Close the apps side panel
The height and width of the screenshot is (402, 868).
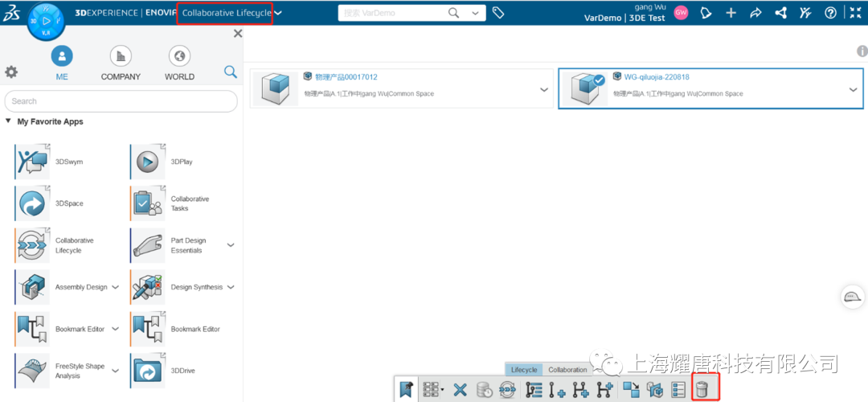(238, 34)
